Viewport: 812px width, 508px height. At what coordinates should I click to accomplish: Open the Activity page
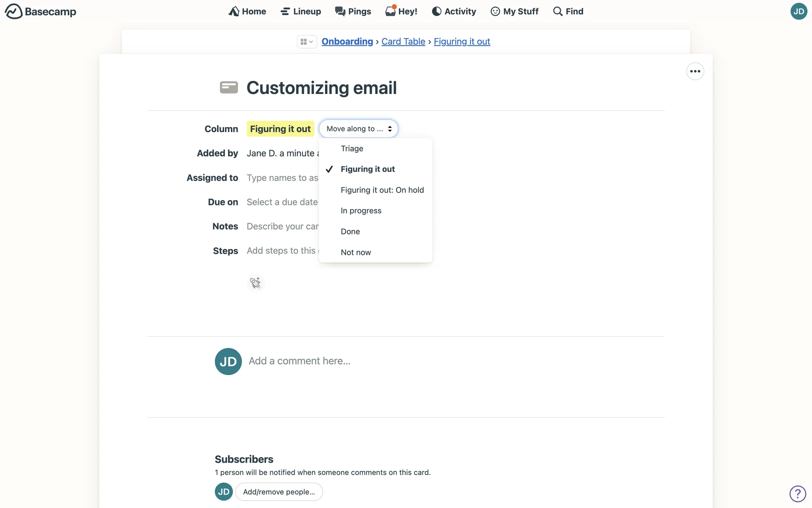tap(454, 11)
